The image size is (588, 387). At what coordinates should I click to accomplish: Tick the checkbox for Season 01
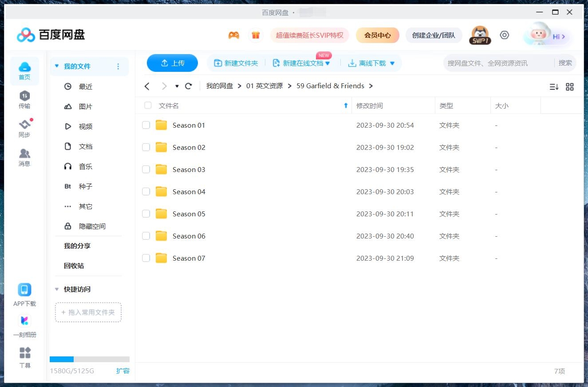[x=146, y=125]
